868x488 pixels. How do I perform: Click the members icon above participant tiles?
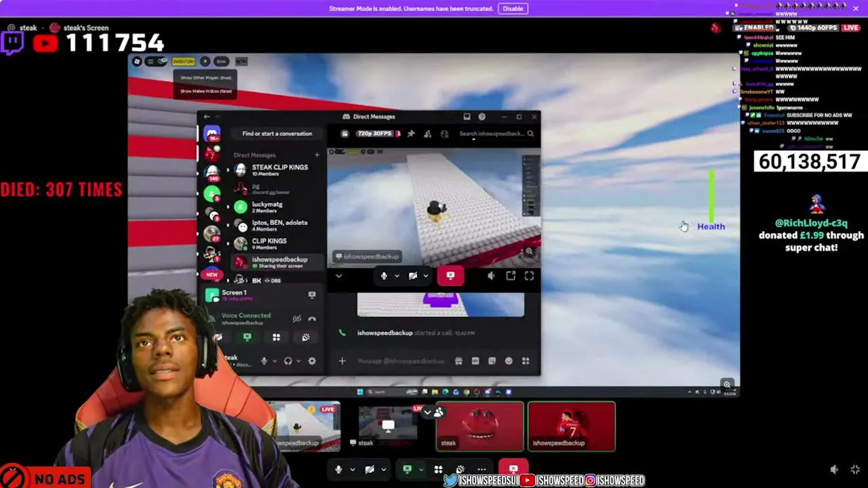click(x=439, y=411)
